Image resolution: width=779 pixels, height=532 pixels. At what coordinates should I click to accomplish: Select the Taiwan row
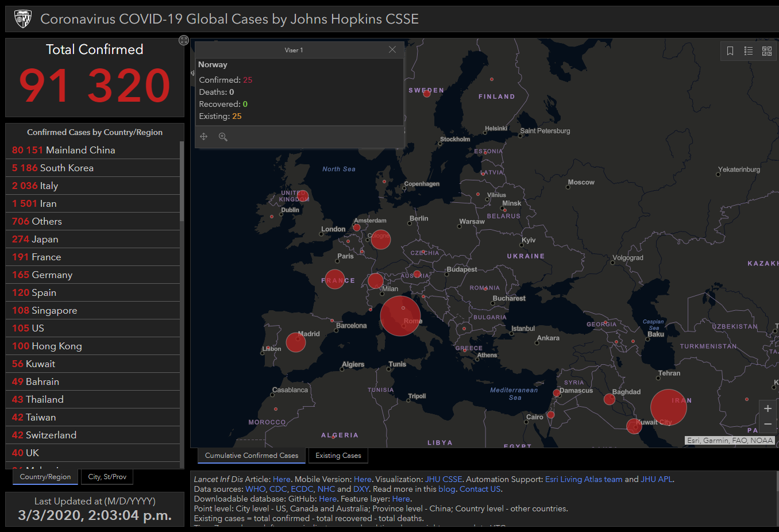(92, 417)
